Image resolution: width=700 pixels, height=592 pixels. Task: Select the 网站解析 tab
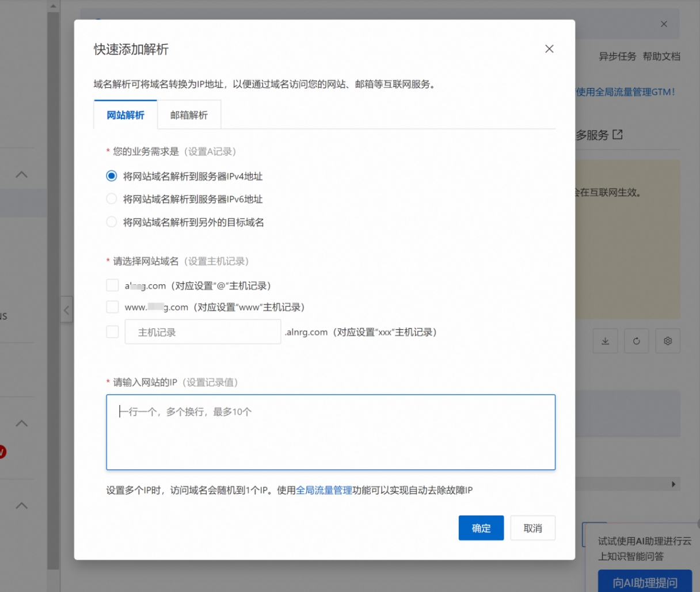tap(125, 115)
